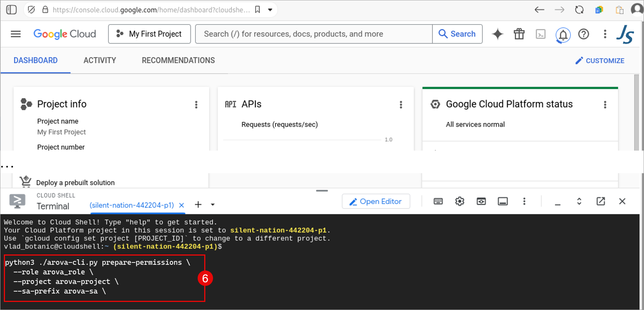Open top bar more options menu
This screenshot has width=644, height=310.
tap(605, 34)
